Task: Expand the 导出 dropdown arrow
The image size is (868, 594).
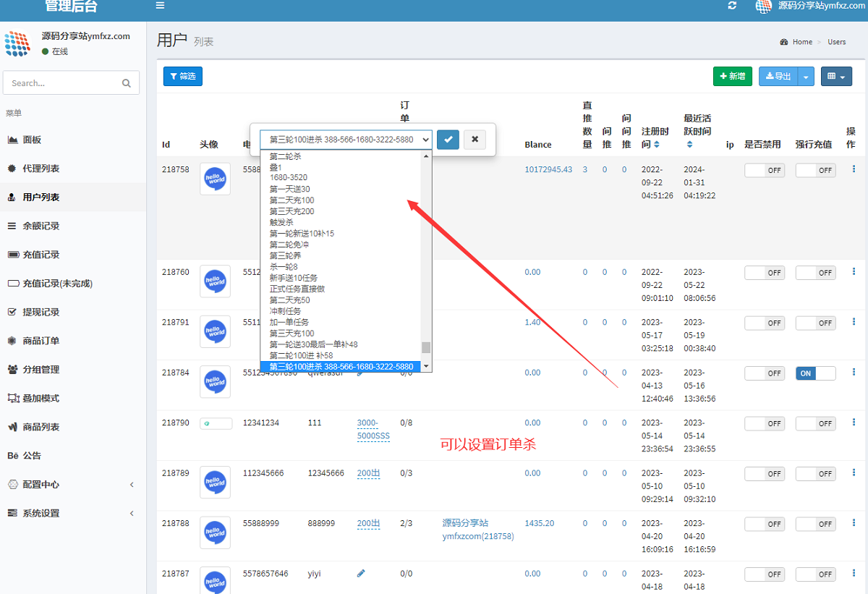Action: point(806,77)
